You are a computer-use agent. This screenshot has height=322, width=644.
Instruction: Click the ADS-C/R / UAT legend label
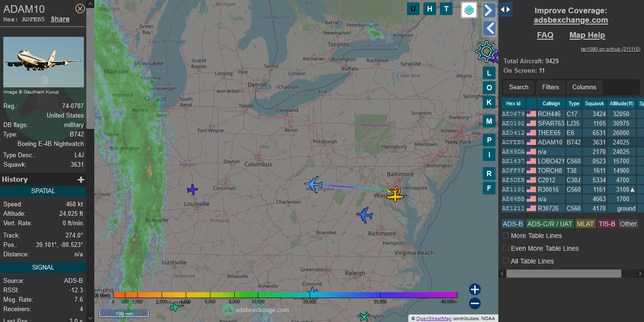point(550,224)
